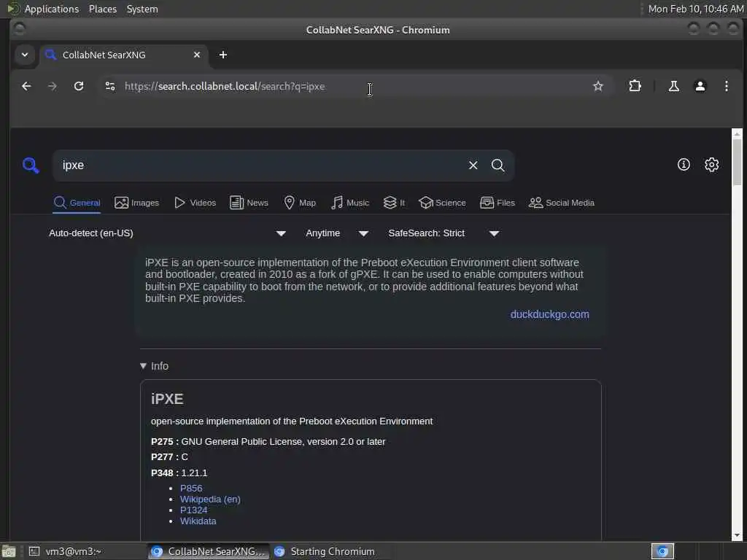Close the CollabNet SearXNG tab
The image size is (747, 560).
pyautogui.click(x=197, y=55)
